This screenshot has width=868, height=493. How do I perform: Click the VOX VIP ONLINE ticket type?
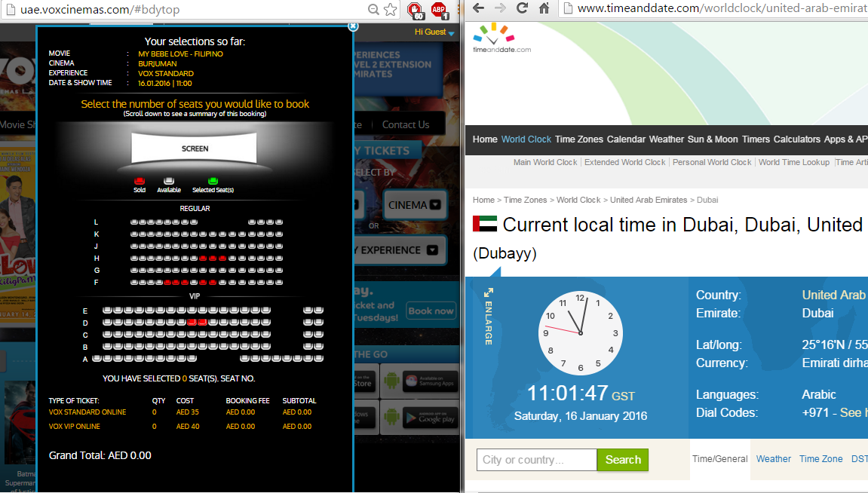74,427
